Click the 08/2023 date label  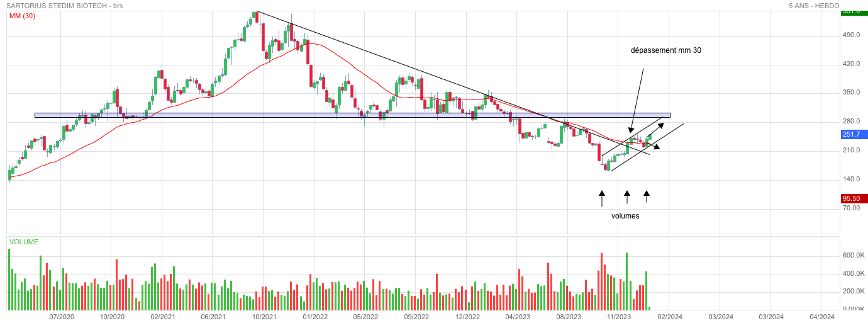(x=569, y=317)
